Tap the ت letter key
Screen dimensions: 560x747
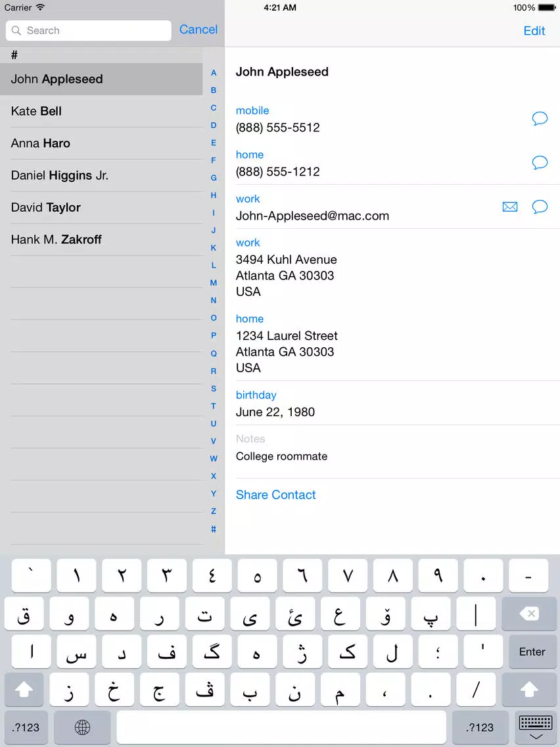tap(205, 614)
